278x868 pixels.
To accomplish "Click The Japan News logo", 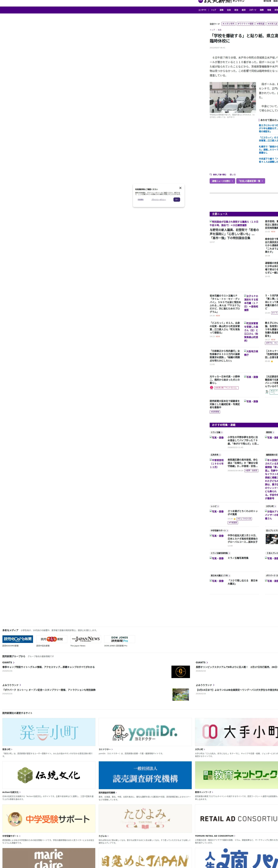I will click(86, 639).
